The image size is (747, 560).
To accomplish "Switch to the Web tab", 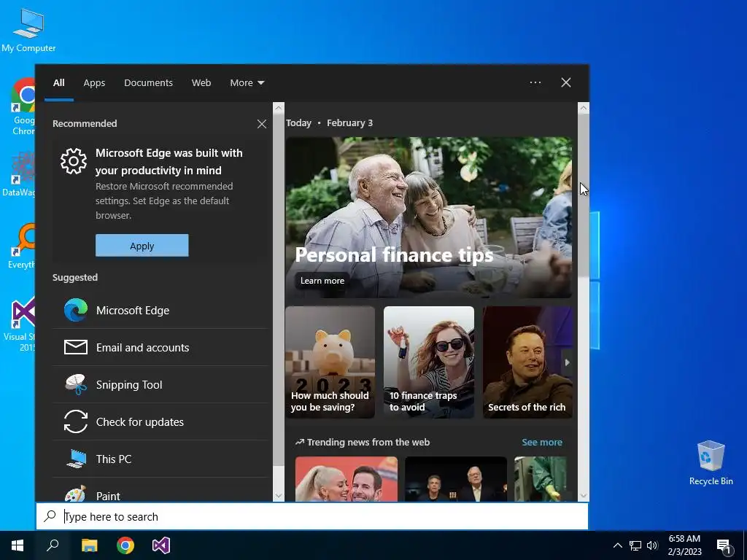I will click(x=201, y=83).
